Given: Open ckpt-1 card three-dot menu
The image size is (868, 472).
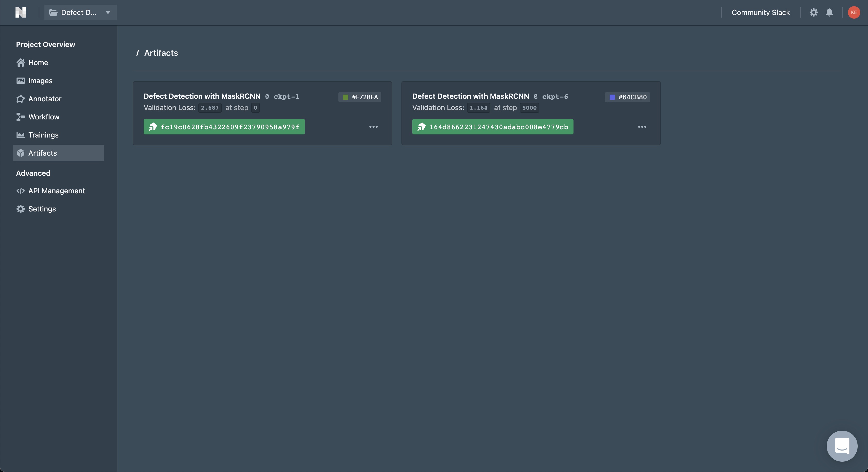Looking at the screenshot, I should click(373, 127).
